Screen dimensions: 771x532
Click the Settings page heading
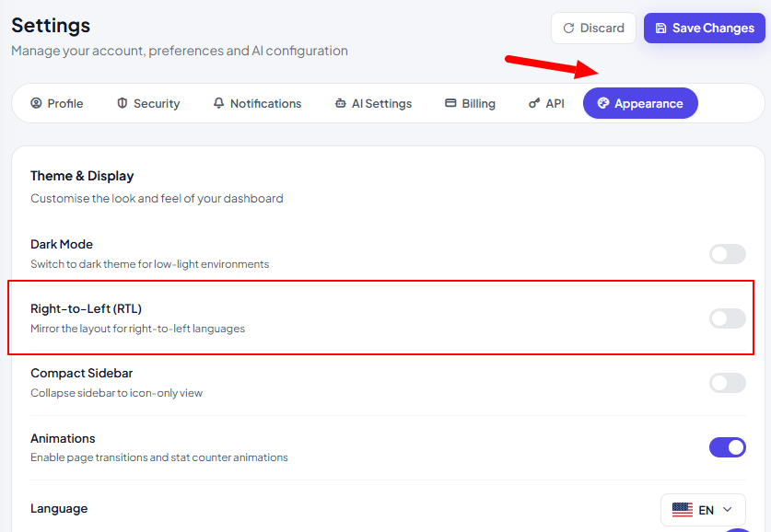pyautogui.click(x=51, y=26)
